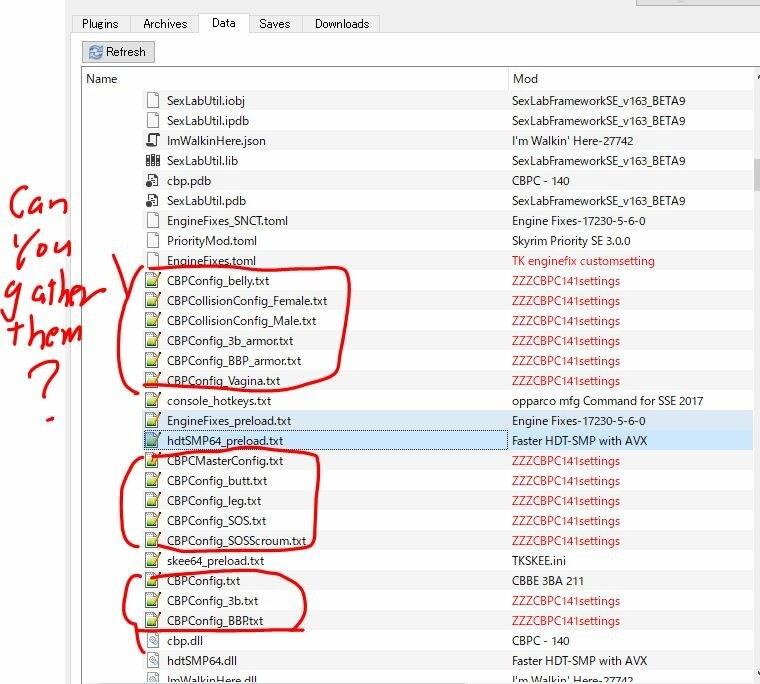The height and width of the screenshot is (684, 760).
Task: Click the CBBE 3BA 211 mod cell
Action: (548, 581)
